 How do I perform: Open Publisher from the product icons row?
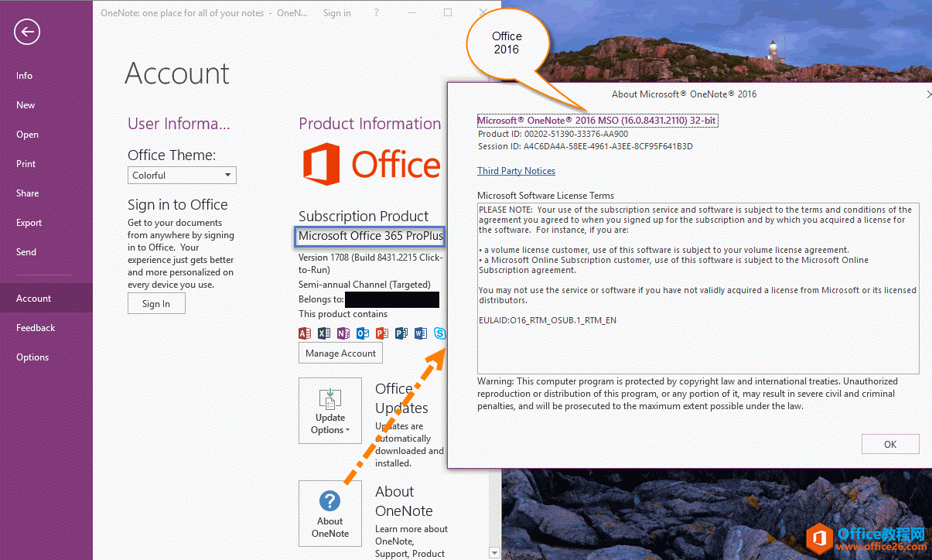(401, 333)
